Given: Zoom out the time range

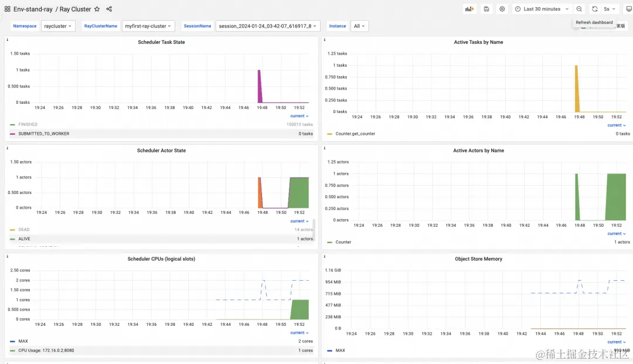Looking at the screenshot, I should pyautogui.click(x=579, y=9).
